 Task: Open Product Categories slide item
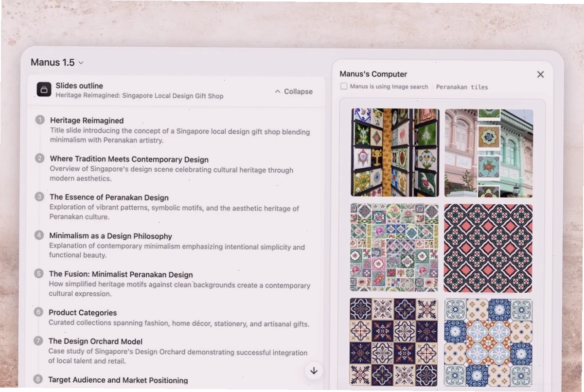point(82,313)
